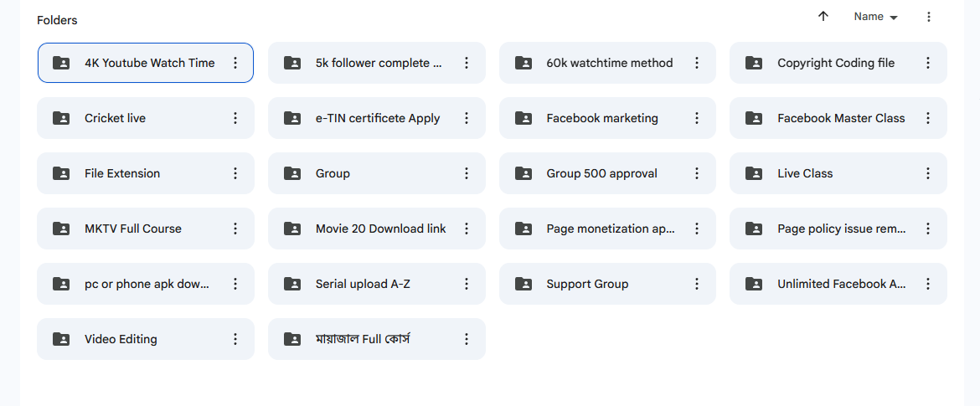Open more actions for Facebook marketing folder

click(697, 118)
